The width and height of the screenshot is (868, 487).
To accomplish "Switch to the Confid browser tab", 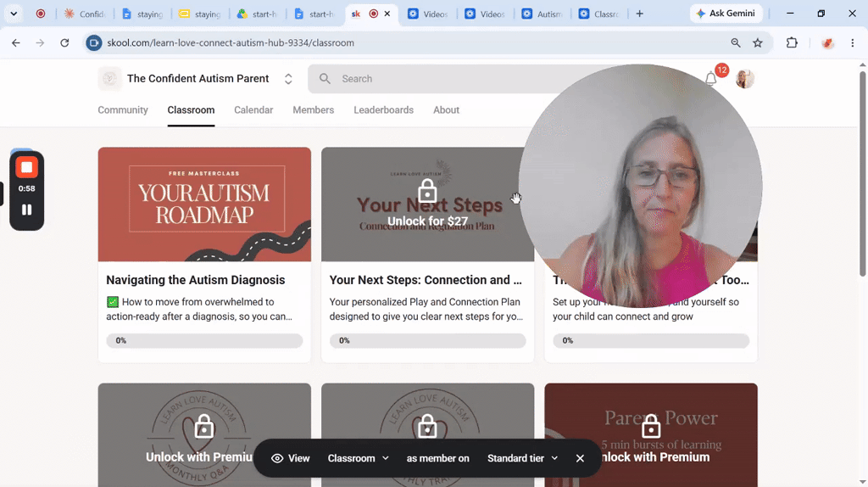I will coord(85,14).
